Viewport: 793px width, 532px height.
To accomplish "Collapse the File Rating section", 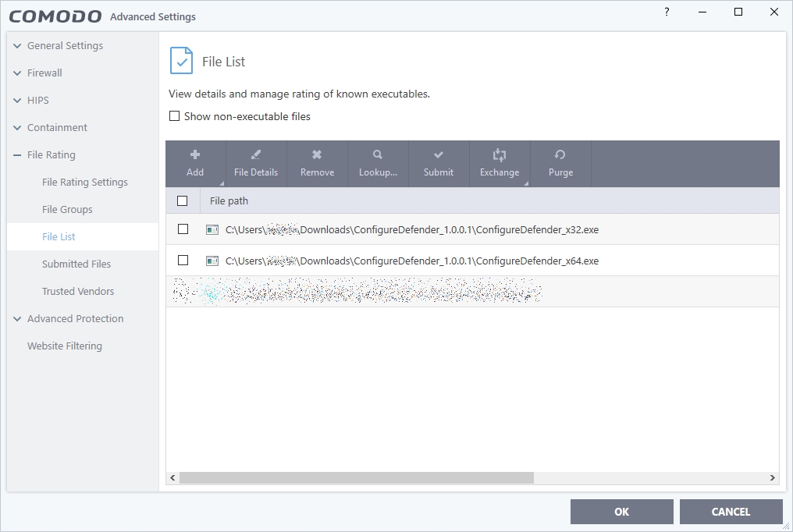I will coord(17,155).
